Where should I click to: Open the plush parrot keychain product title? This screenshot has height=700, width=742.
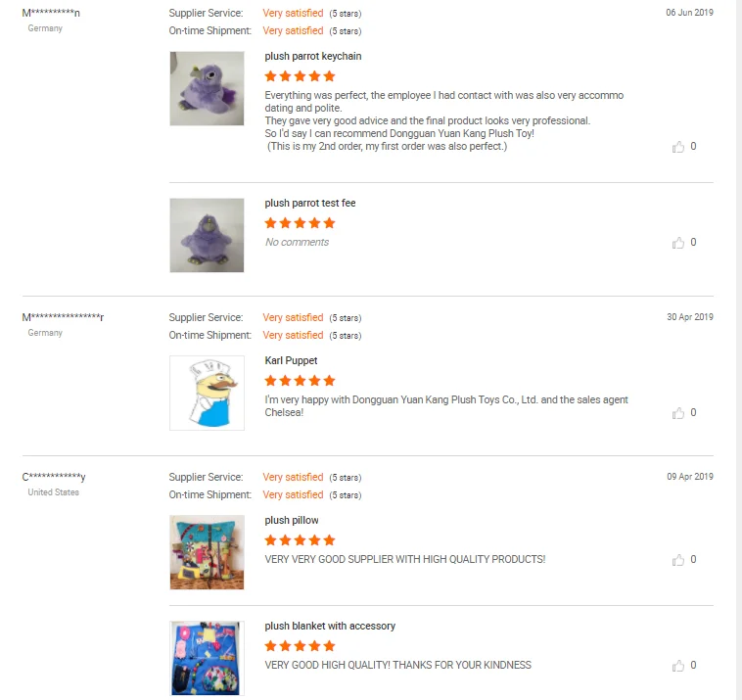coord(313,57)
